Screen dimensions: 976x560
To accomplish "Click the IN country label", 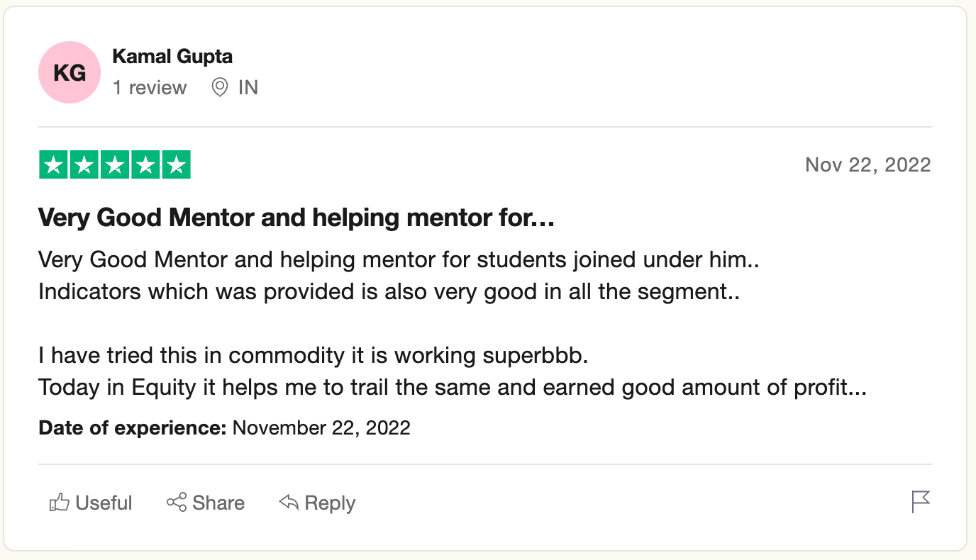I will [248, 88].
